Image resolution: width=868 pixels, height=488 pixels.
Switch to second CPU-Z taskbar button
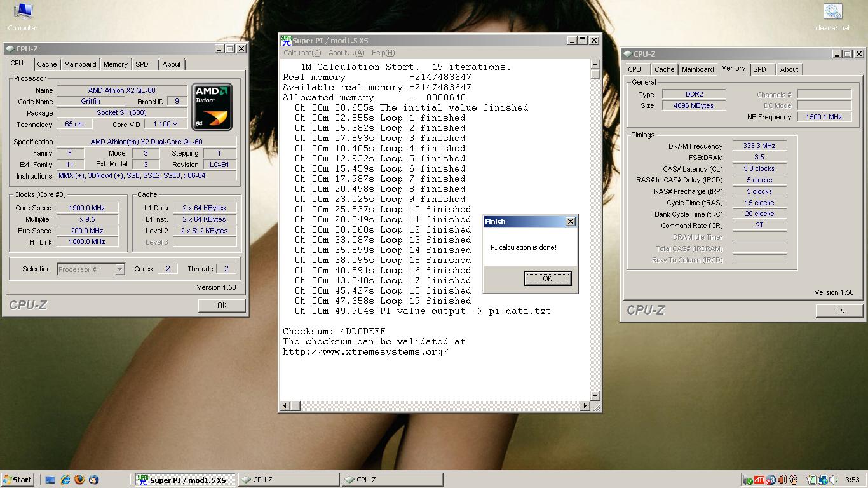pos(392,480)
